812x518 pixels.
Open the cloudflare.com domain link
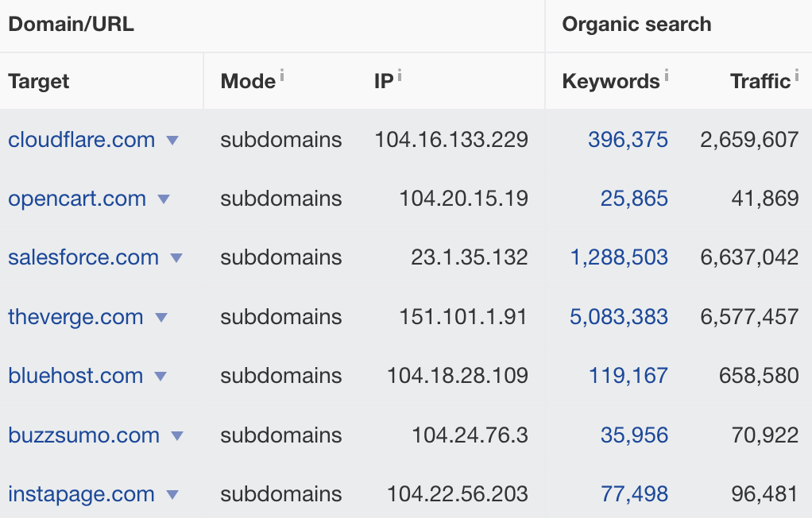tap(82, 140)
